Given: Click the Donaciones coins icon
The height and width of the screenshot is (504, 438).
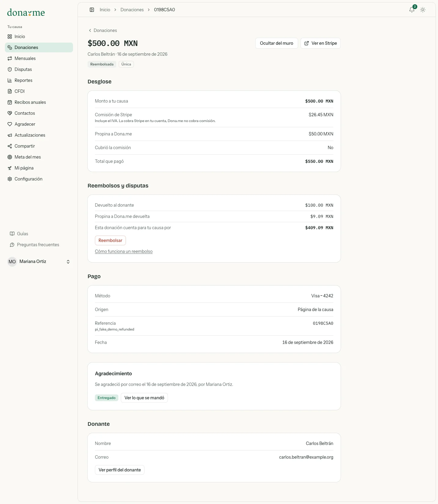Looking at the screenshot, I should [10, 47].
